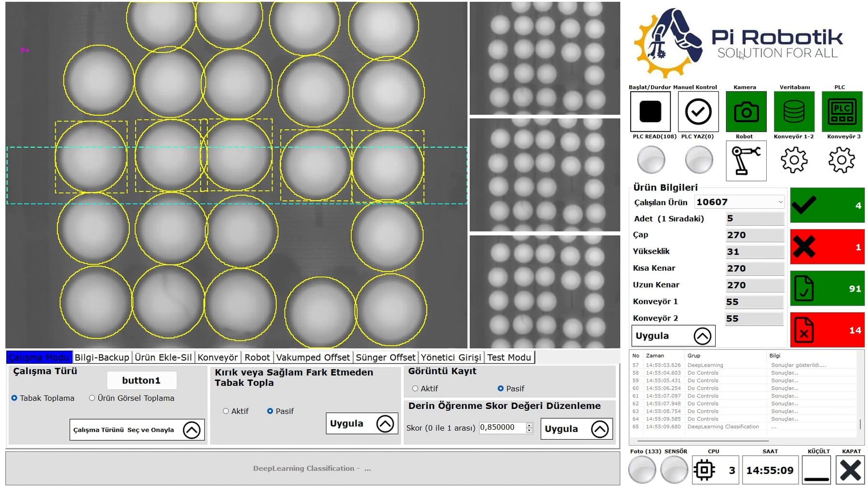868x488 pixels.
Task: Select Ürün Görsel Toplama radio button
Action: pos(92,398)
